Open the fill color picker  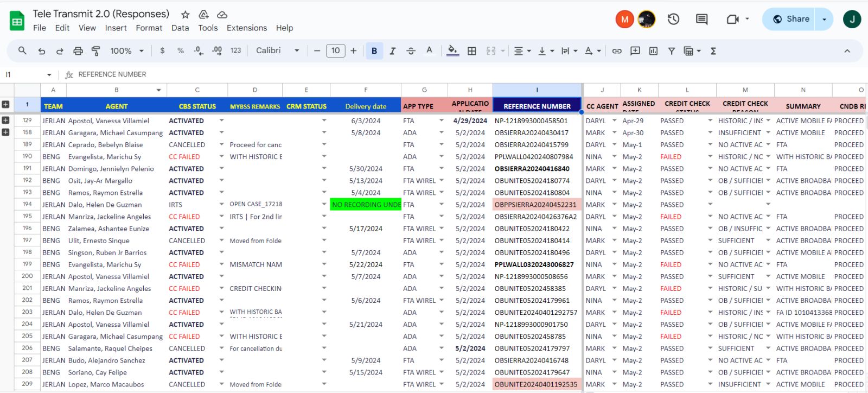452,51
